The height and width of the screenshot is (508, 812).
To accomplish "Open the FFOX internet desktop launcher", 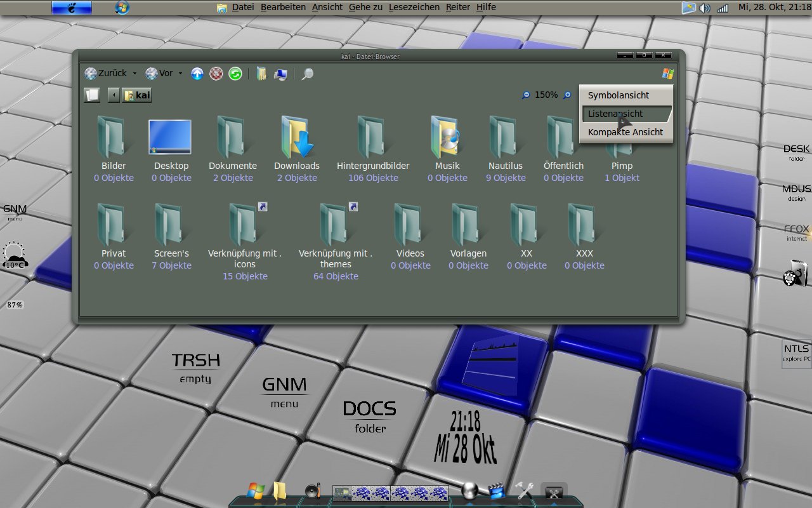I will pyautogui.click(x=797, y=233).
